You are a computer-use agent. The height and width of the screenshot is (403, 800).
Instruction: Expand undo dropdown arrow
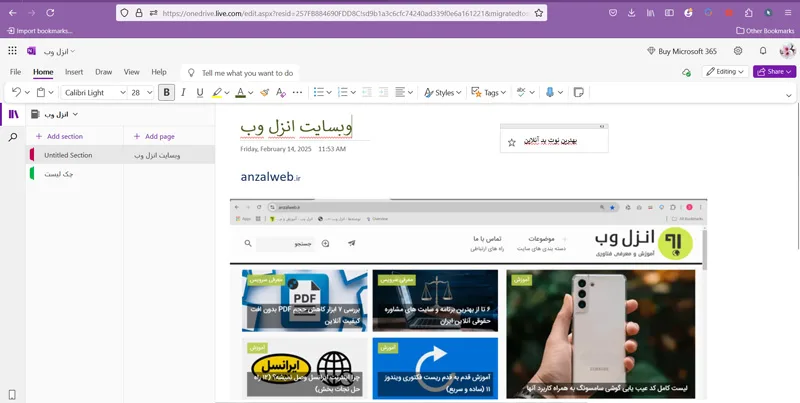coord(27,92)
